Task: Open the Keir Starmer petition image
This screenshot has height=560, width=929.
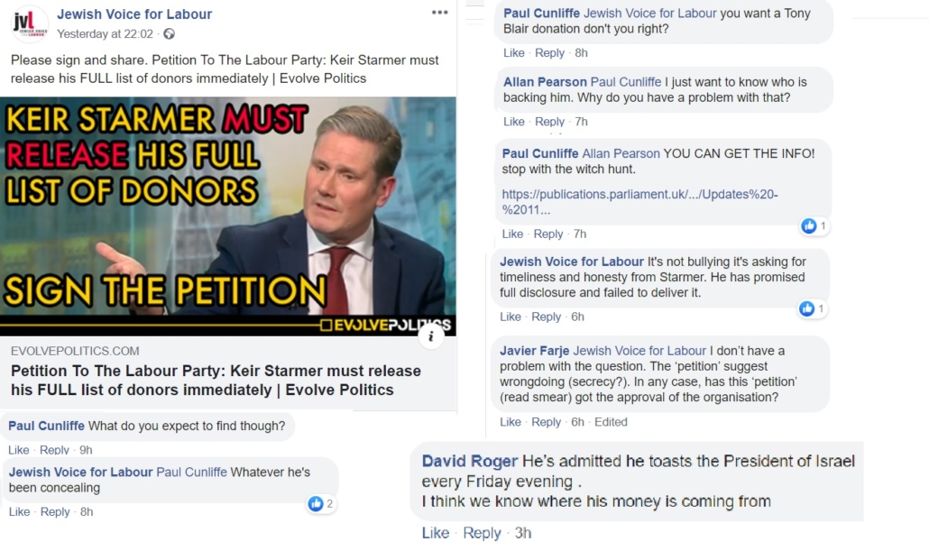Action: pyautogui.click(x=228, y=216)
